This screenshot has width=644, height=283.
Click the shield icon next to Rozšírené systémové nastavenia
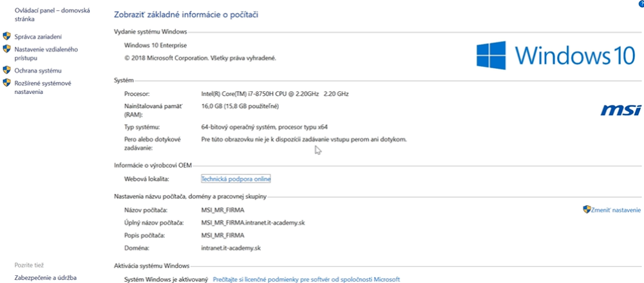[7, 83]
